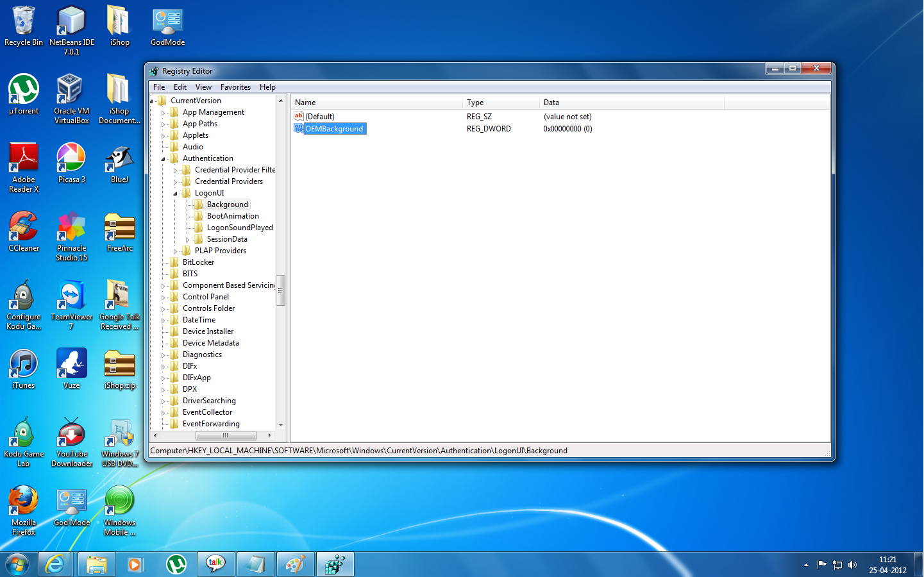Screen dimensions: 924x577
Task: Open Mozilla Firefox from the desktop
Action: [x=24, y=510]
